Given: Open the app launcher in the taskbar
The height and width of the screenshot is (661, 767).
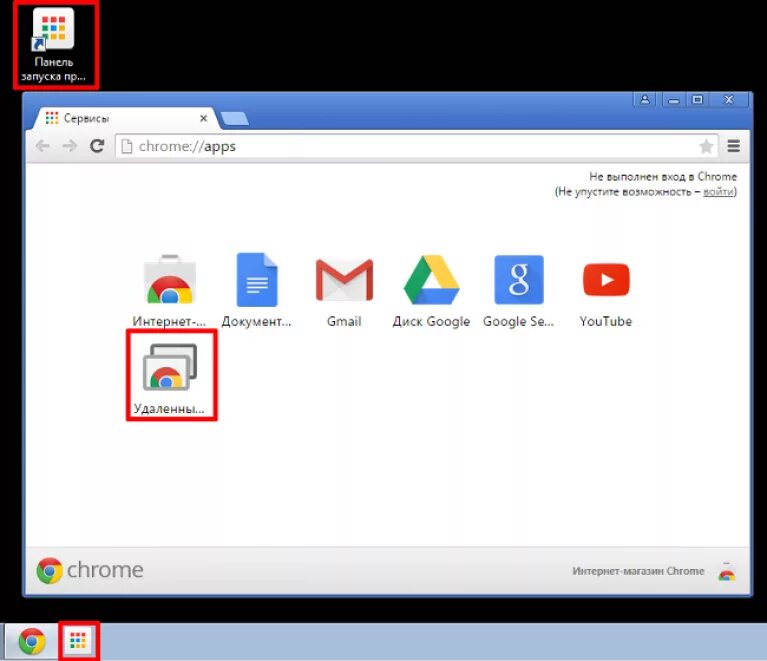Looking at the screenshot, I should 78,640.
